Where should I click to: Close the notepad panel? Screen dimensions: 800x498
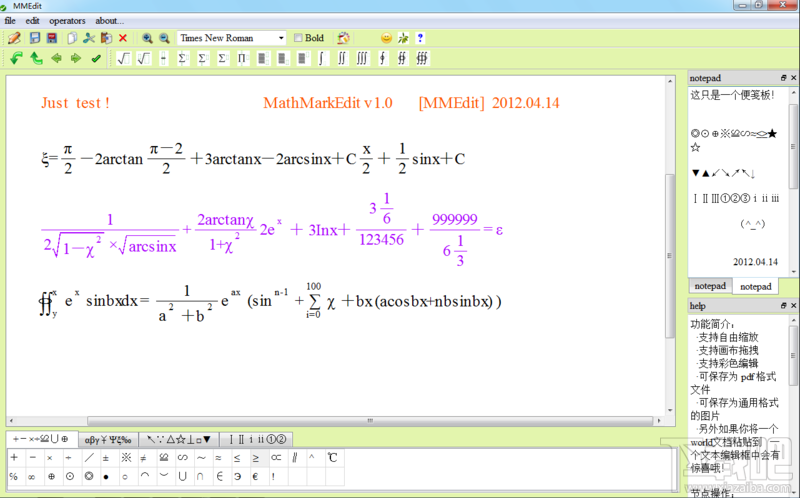click(793, 78)
